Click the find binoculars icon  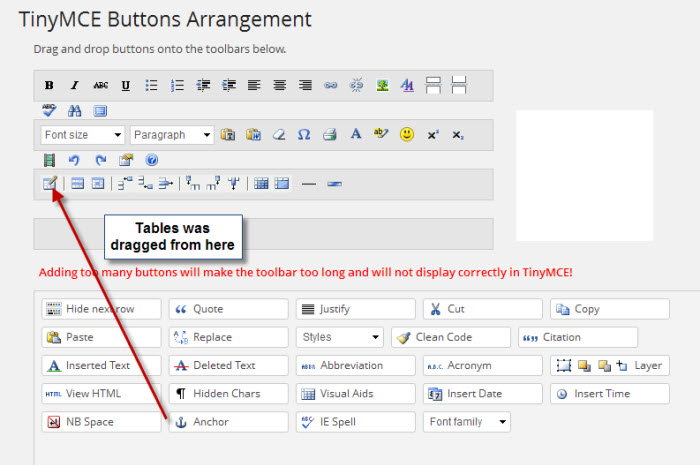click(x=75, y=111)
